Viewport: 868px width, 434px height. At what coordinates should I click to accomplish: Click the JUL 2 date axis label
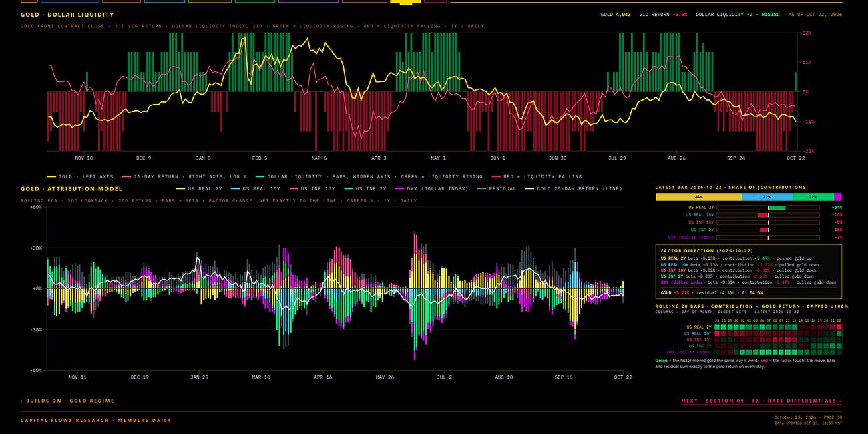(445, 377)
